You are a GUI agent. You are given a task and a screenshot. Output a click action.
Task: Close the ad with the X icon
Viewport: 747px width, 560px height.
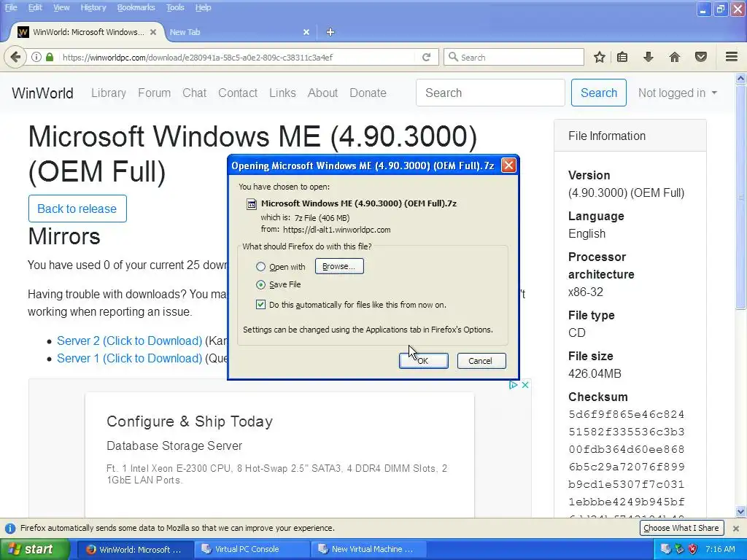coord(525,385)
